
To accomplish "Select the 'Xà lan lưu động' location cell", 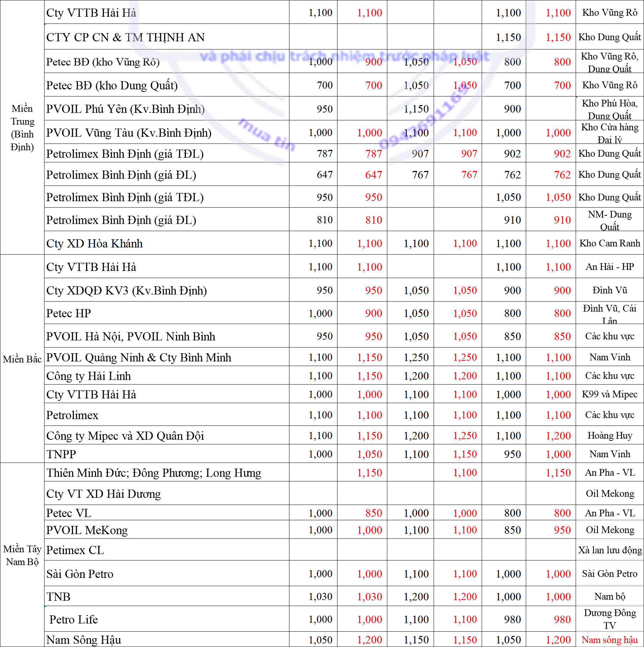I will 610,550.
